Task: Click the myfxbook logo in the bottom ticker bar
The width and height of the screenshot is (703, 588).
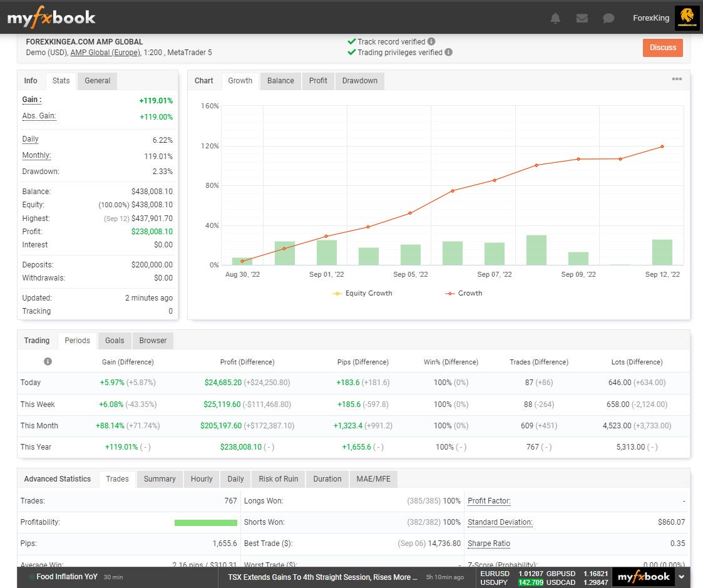Action: (644, 577)
